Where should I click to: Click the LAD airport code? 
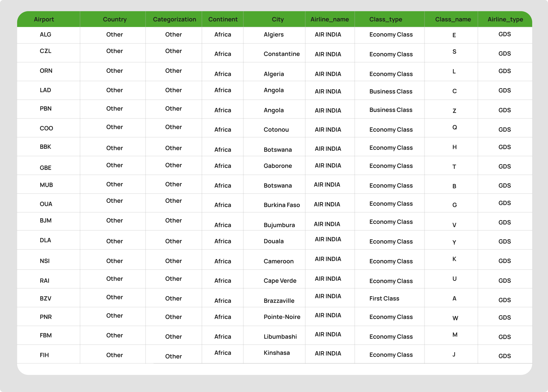click(45, 90)
